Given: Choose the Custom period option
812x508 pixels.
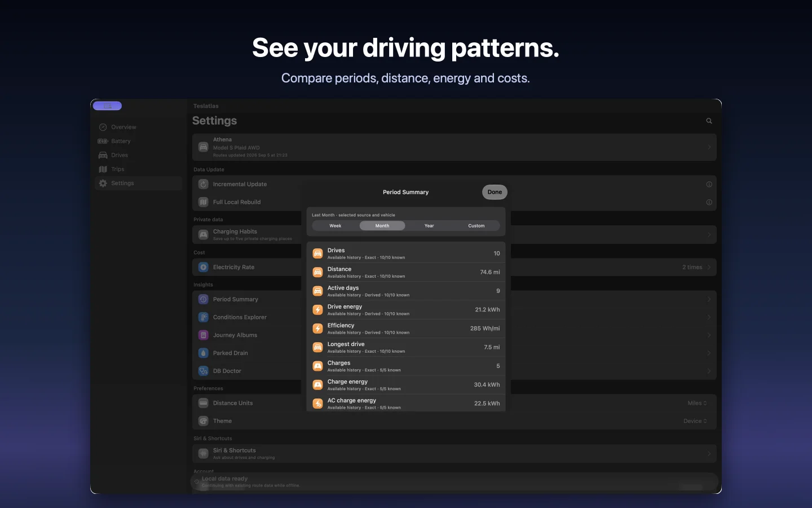Looking at the screenshot, I should pos(476,226).
